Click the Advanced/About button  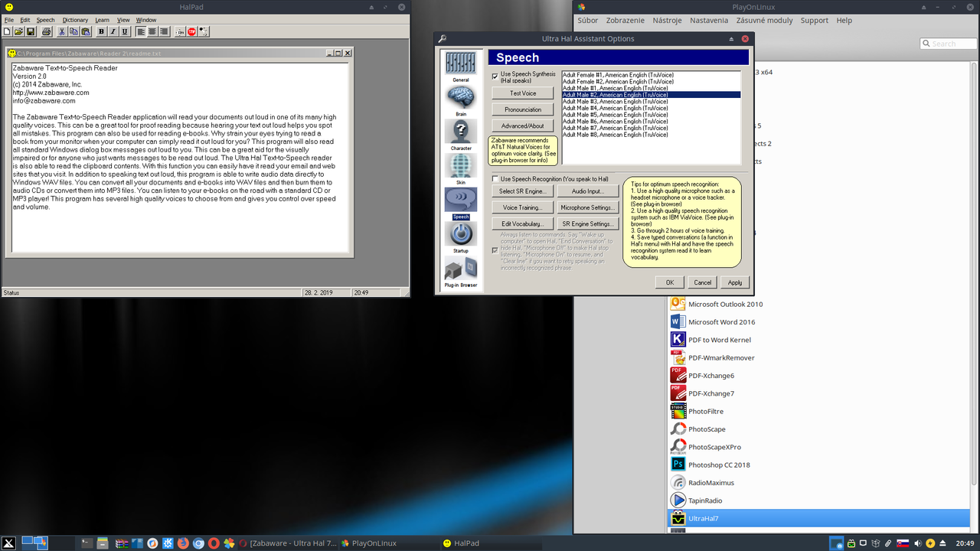(523, 126)
